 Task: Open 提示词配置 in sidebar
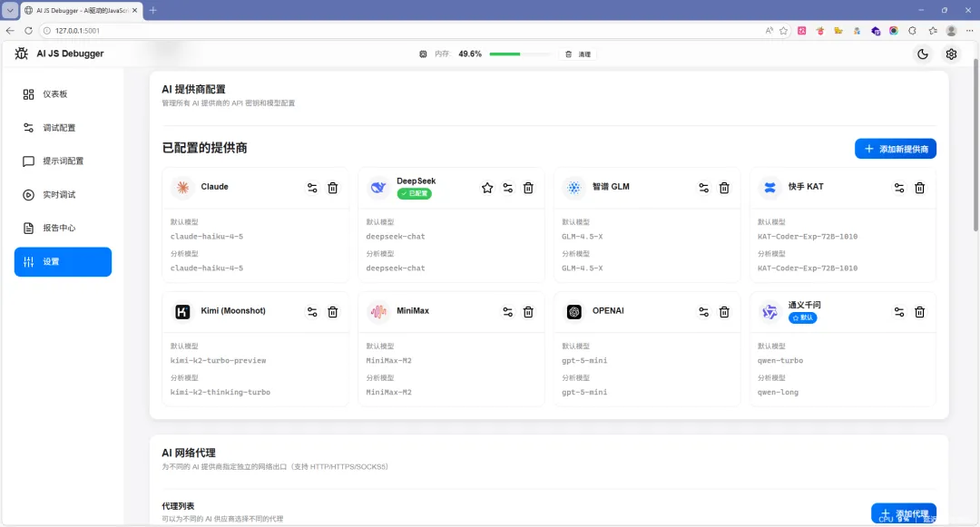pyautogui.click(x=63, y=161)
